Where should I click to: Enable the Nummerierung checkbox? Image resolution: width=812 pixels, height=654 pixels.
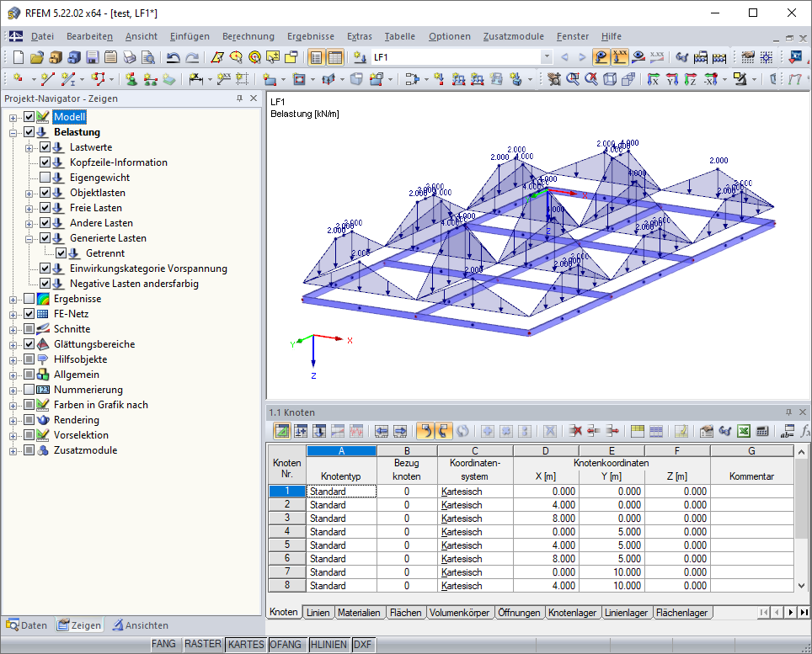[x=29, y=389]
